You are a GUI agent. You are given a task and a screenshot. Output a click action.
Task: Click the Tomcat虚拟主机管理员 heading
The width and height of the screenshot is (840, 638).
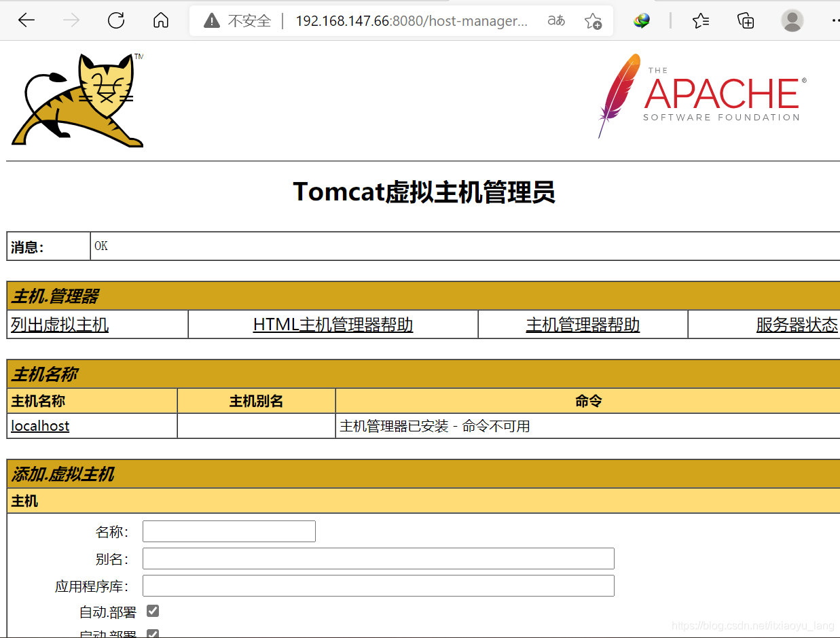(x=424, y=192)
